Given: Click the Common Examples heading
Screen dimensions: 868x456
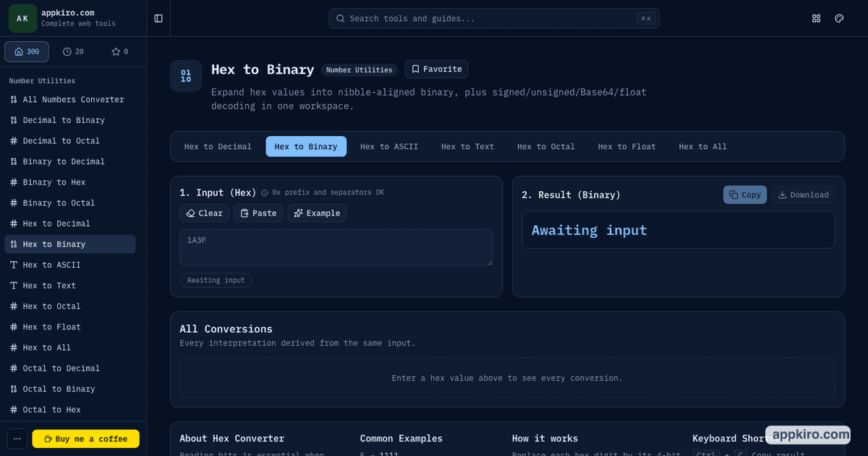Looking at the screenshot, I should [x=401, y=438].
